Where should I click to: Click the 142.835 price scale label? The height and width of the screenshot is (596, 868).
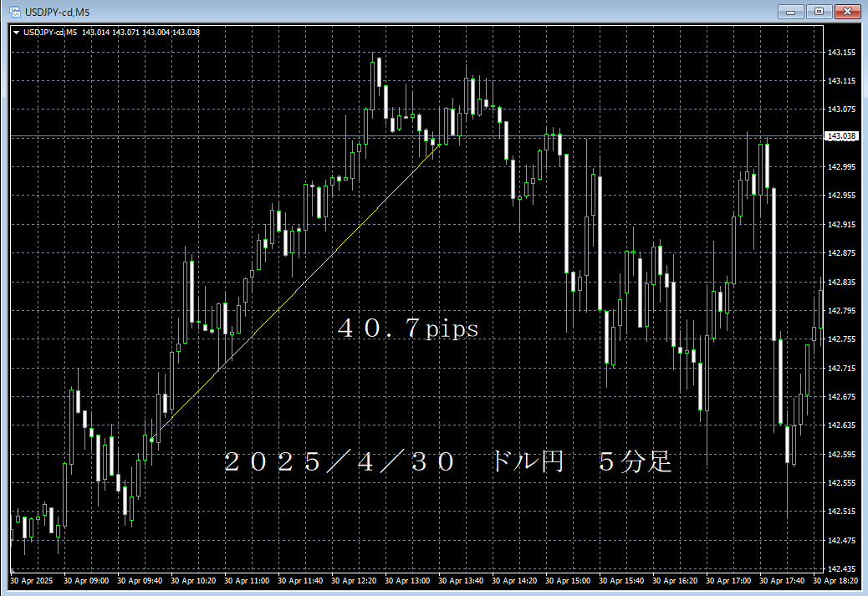(x=841, y=283)
